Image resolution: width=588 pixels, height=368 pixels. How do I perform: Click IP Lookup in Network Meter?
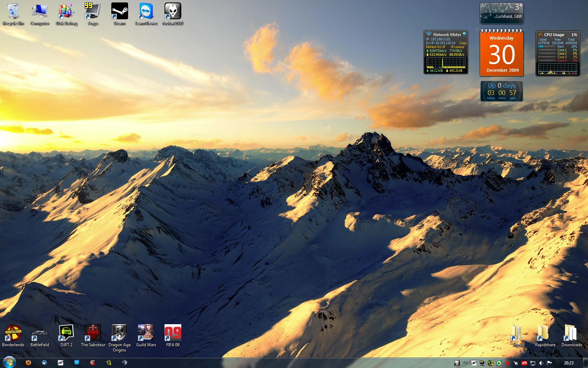pos(457,47)
